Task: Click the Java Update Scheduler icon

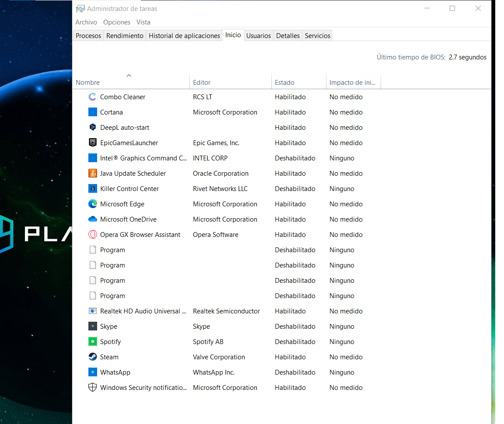Action: click(93, 174)
